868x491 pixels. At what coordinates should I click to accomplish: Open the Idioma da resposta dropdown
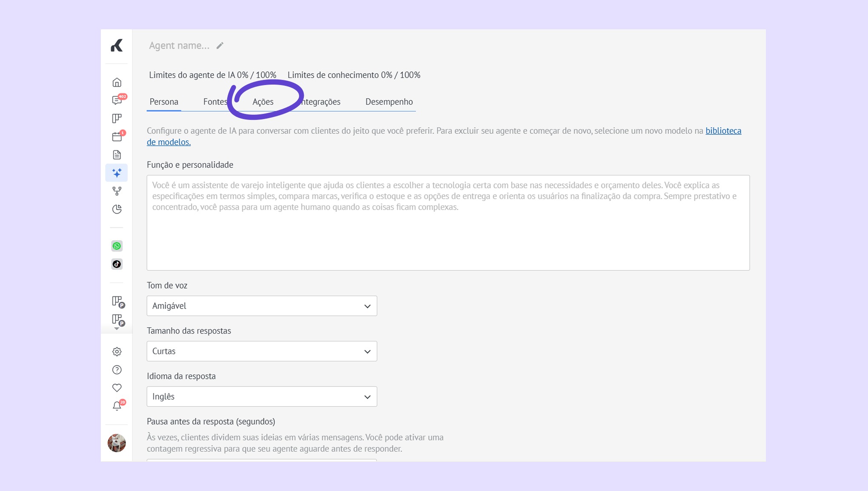point(262,397)
